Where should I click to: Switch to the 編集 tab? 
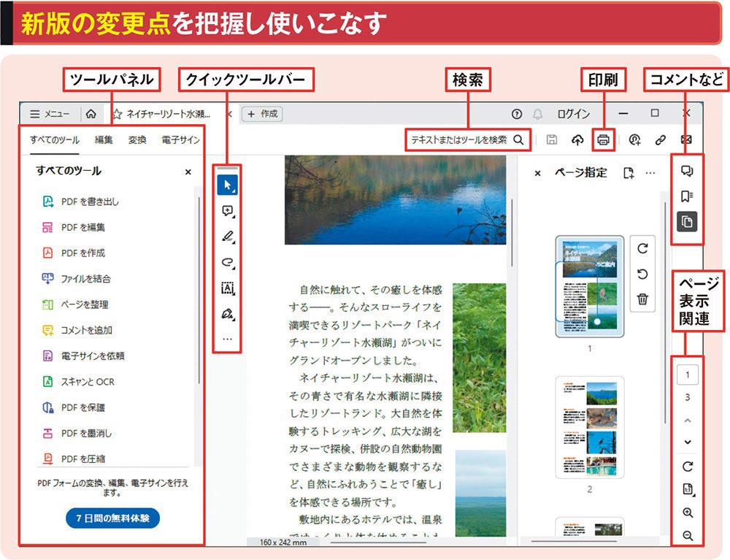click(x=104, y=139)
